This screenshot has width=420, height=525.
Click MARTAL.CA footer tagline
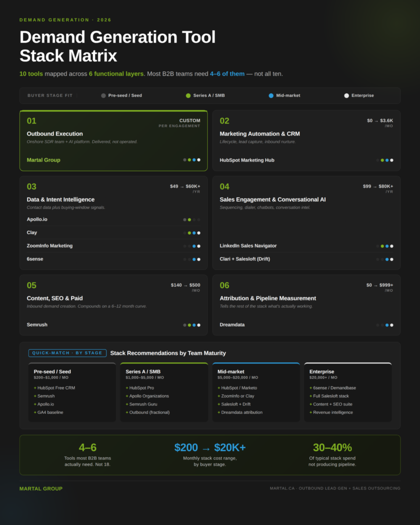point(335,489)
